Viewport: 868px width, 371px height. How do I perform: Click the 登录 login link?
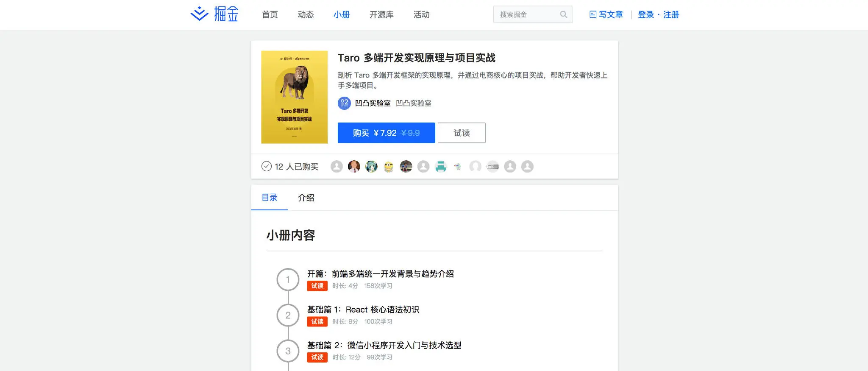[x=646, y=15]
